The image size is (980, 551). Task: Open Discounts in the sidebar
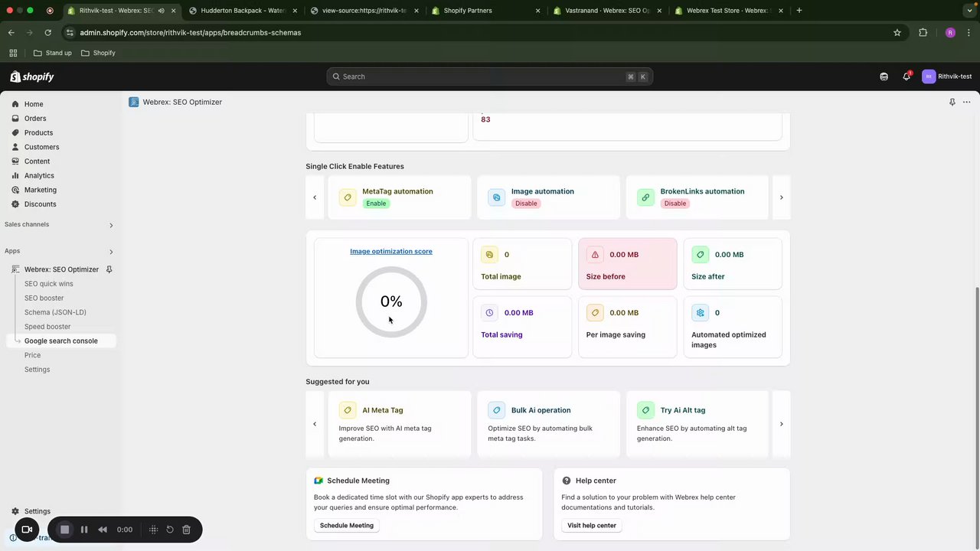pos(40,204)
